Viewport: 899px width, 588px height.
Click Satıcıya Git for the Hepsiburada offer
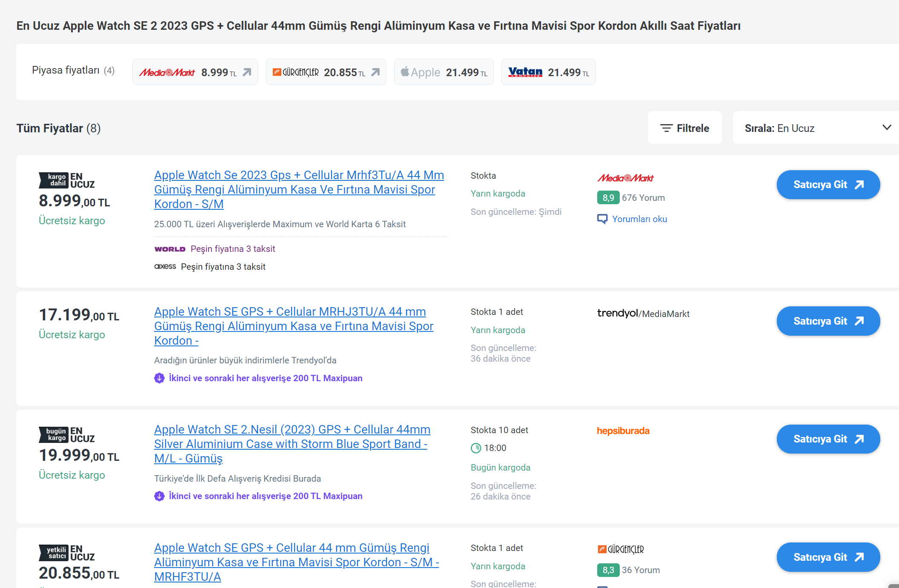coord(828,439)
